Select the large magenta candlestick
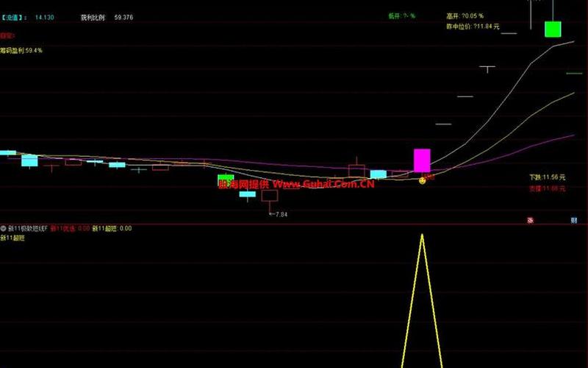 pyautogui.click(x=422, y=160)
